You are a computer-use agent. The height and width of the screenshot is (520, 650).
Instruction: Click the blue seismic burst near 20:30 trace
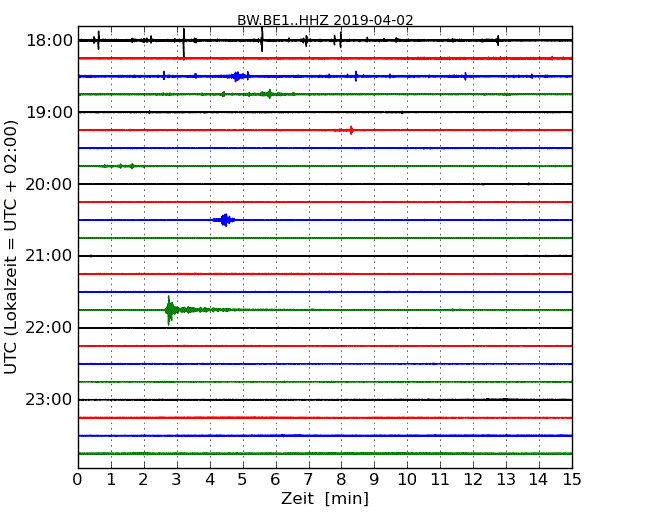click(x=225, y=220)
